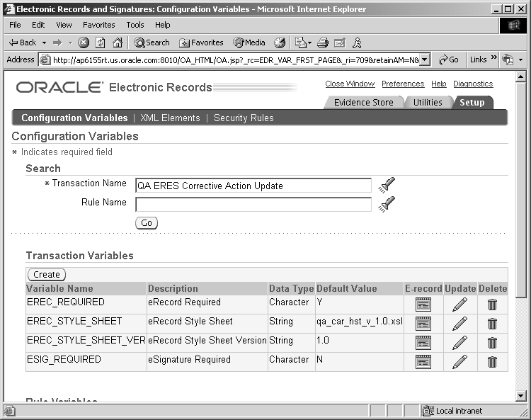Open the Diagnostics link
Image resolution: width=531 pixels, height=420 pixels.
pos(473,84)
